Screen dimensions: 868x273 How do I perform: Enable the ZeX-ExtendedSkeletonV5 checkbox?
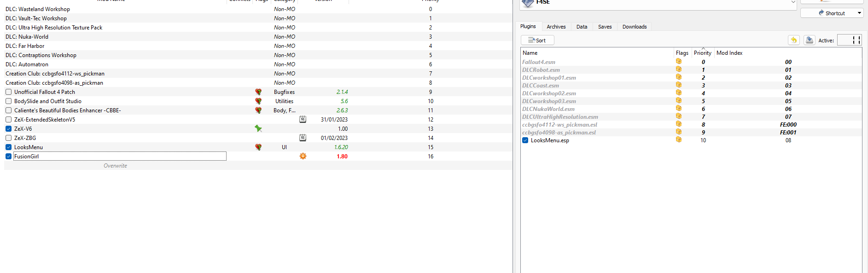coord(8,120)
